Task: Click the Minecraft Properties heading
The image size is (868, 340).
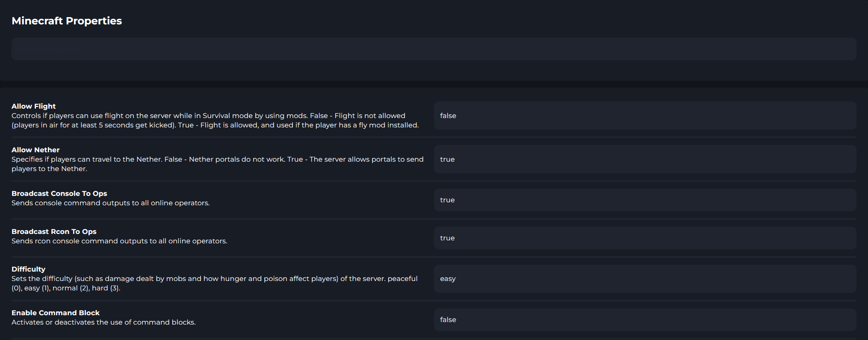Action: 67,21
